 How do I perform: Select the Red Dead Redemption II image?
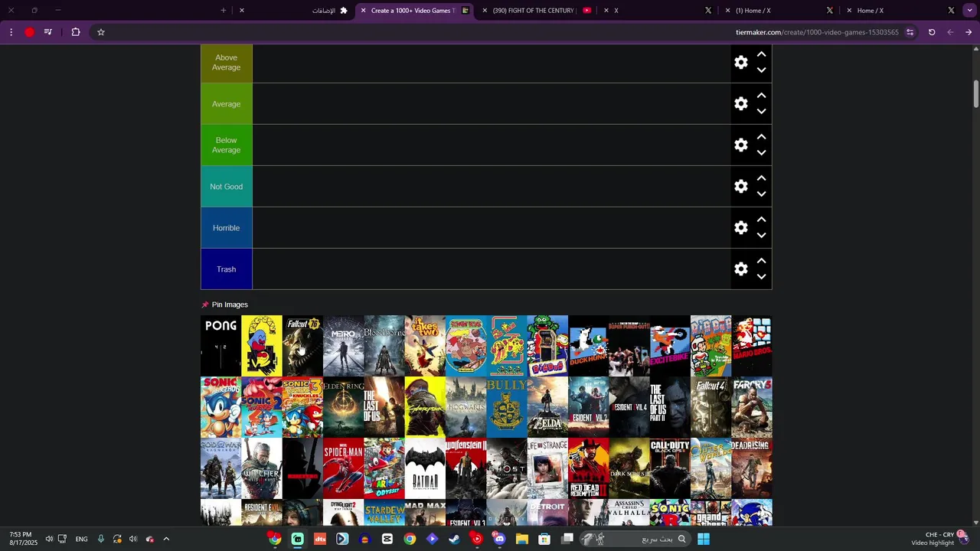point(588,468)
